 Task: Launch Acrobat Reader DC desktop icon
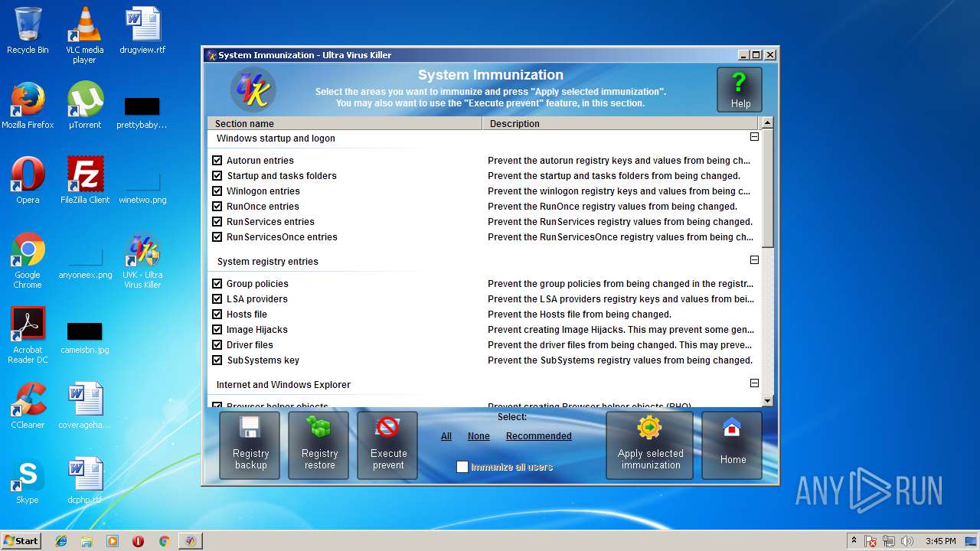pos(28,335)
